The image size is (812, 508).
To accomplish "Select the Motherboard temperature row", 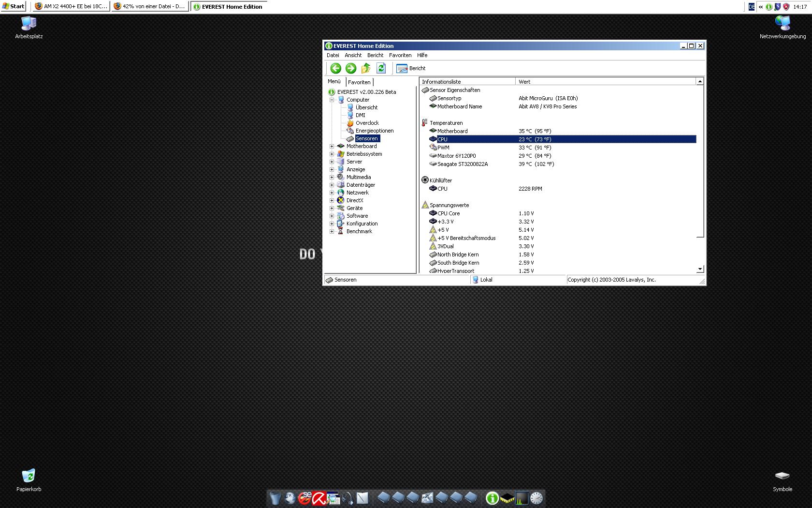I will [x=562, y=131].
